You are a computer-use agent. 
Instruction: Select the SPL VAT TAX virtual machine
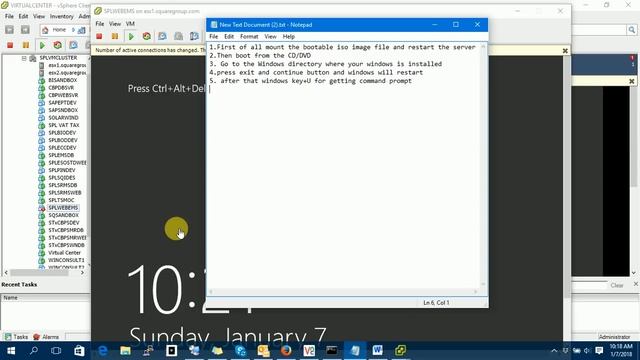[x=64, y=125]
